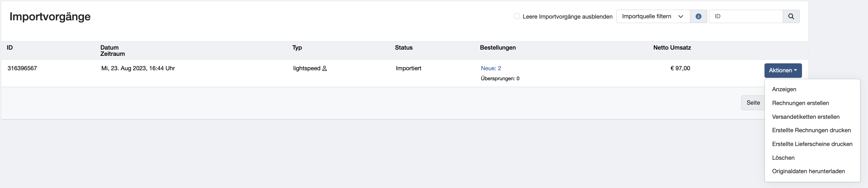Choose Erstellte Rechnungen drucken

811,130
